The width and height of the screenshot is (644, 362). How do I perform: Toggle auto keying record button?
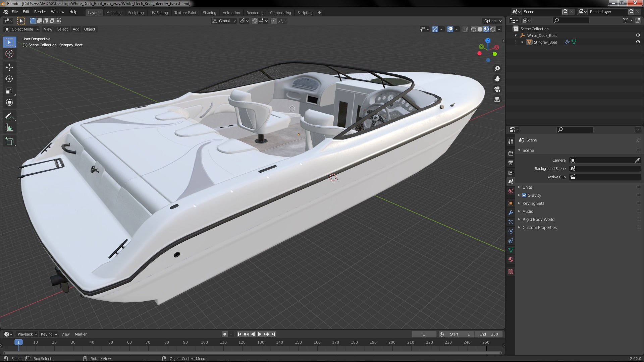coord(225,334)
